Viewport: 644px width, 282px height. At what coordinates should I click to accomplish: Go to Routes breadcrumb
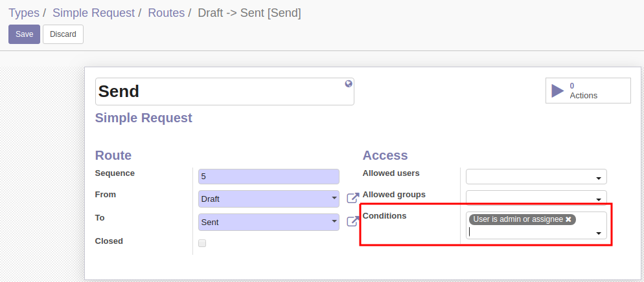(167, 13)
